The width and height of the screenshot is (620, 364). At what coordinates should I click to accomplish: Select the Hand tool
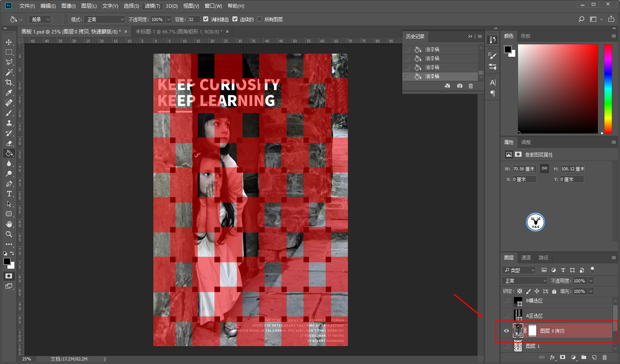coord(9,224)
